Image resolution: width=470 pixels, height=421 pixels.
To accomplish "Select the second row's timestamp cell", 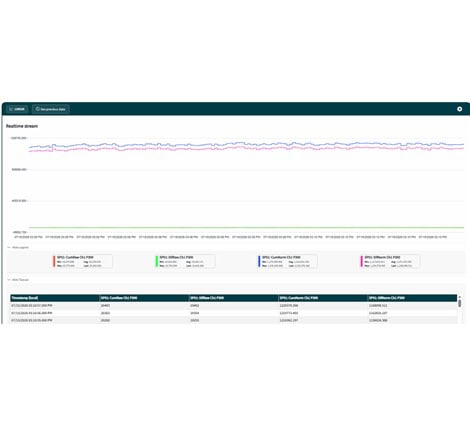I will [x=55, y=313].
